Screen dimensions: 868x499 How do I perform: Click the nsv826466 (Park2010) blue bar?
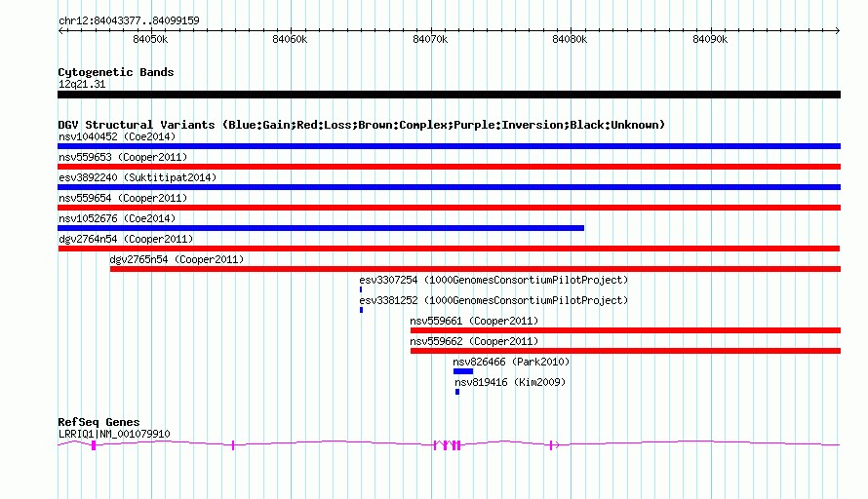463,371
